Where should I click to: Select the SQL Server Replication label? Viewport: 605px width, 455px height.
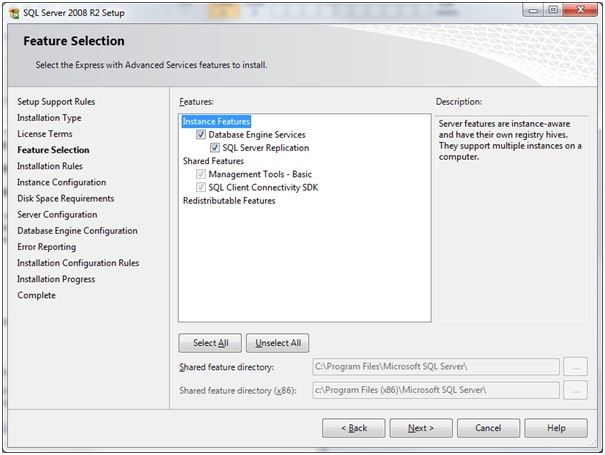pos(265,148)
